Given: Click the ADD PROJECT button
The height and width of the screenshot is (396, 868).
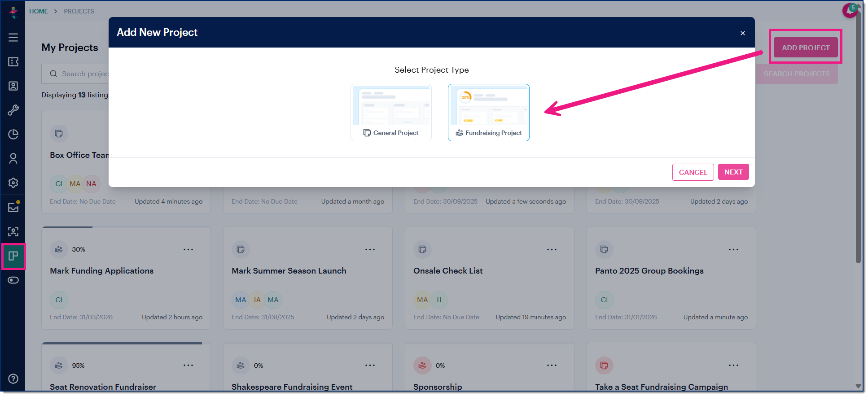Looking at the screenshot, I should click(806, 48).
